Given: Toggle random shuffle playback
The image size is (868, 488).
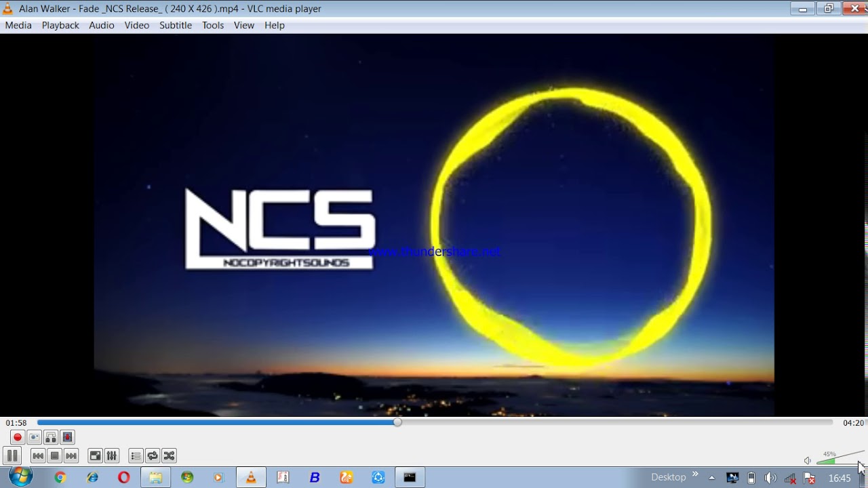Looking at the screenshot, I should click(x=169, y=456).
